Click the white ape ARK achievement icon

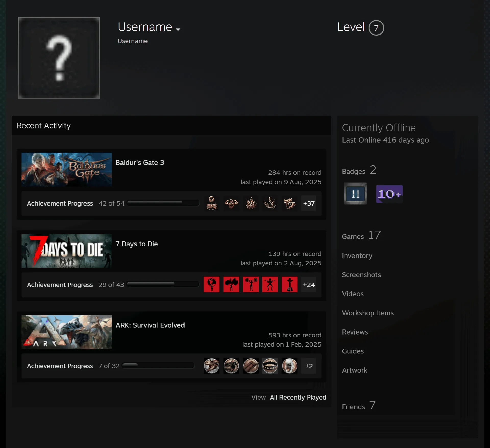pyautogui.click(x=289, y=366)
